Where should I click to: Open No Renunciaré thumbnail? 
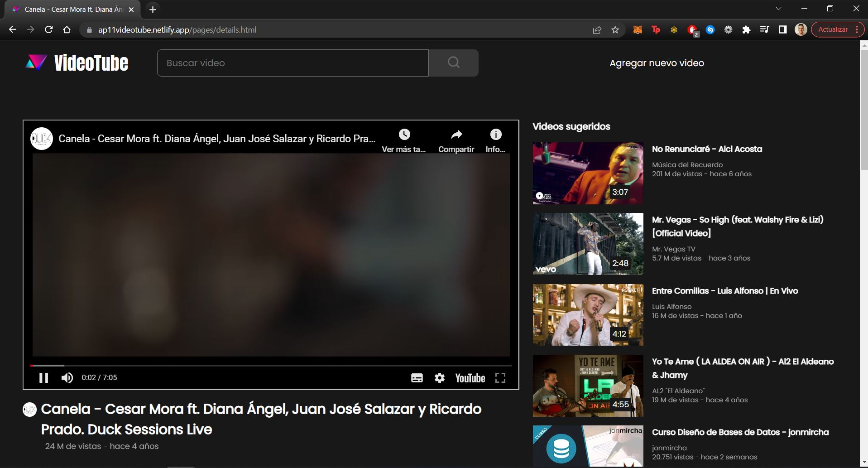pyautogui.click(x=588, y=173)
